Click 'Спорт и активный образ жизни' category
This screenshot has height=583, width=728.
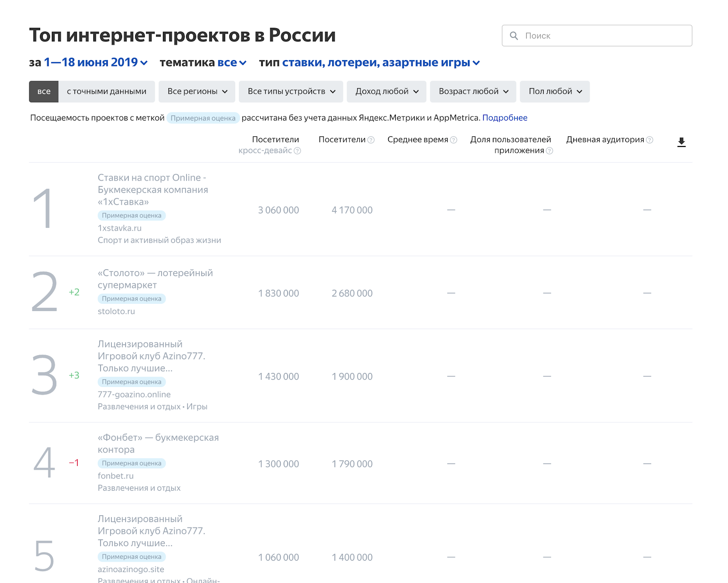tap(159, 240)
